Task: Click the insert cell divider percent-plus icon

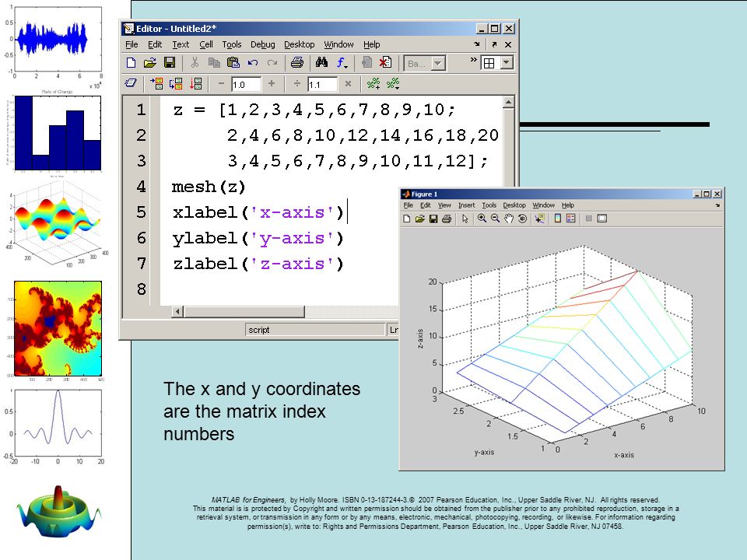Action: point(373,84)
